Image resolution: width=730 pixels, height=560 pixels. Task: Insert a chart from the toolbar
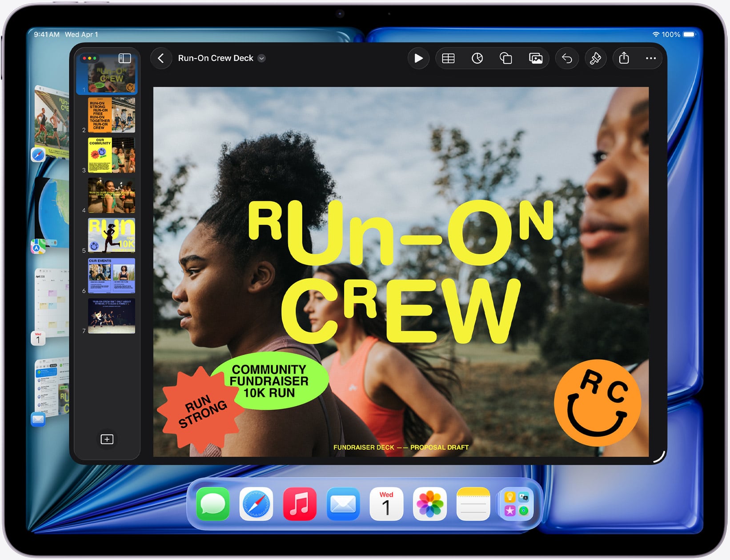tap(477, 58)
